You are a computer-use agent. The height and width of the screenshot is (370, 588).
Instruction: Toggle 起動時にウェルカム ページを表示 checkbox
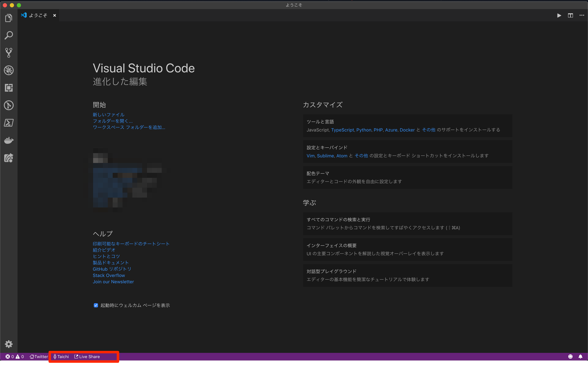pyautogui.click(x=96, y=305)
